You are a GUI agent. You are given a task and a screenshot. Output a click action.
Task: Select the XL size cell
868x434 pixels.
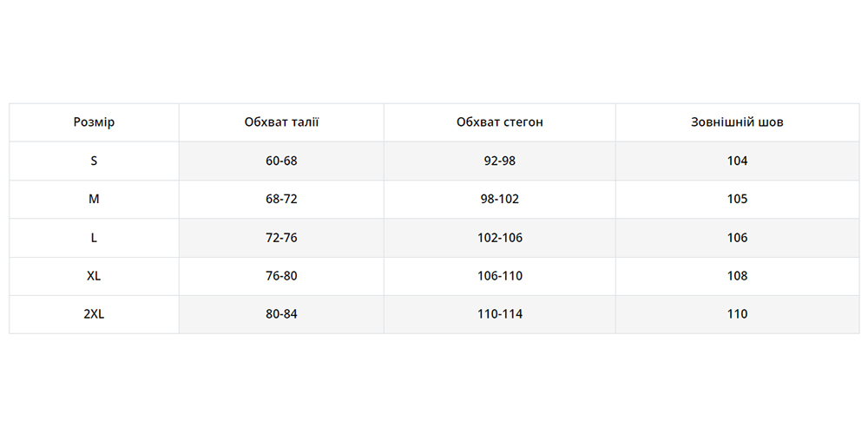point(94,276)
